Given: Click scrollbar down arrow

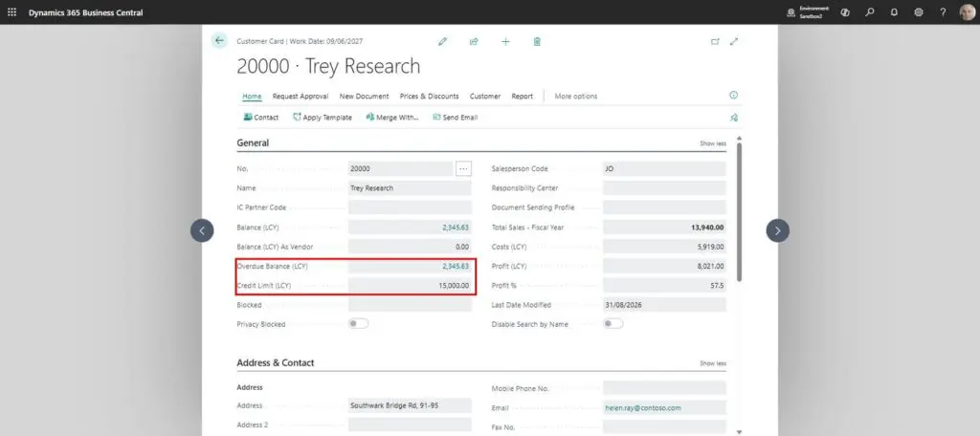Looking at the screenshot, I should pyautogui.click(x=740, y=431).
